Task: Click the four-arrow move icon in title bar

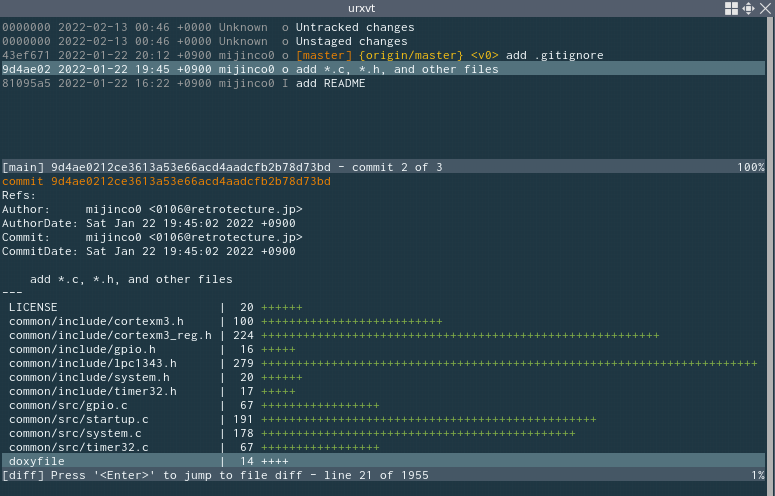Action: click(x=747, y=8)
